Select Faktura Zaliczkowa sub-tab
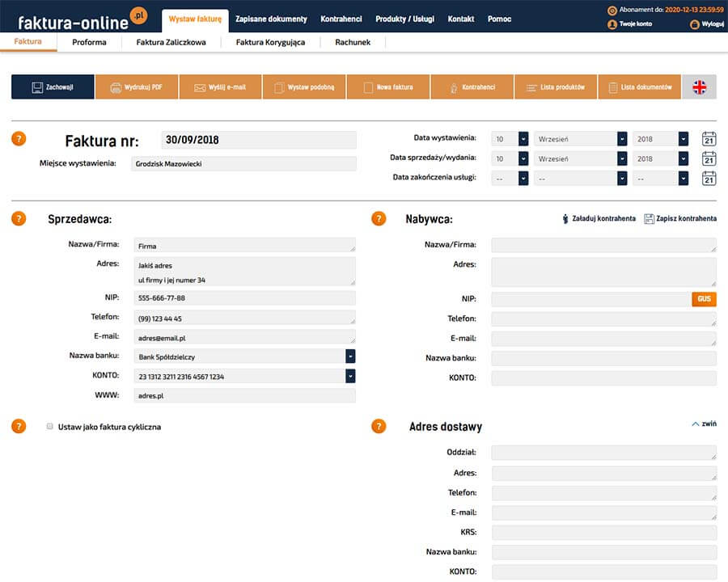The width and height of the screenshot is (728, 582). pos(171,42)
